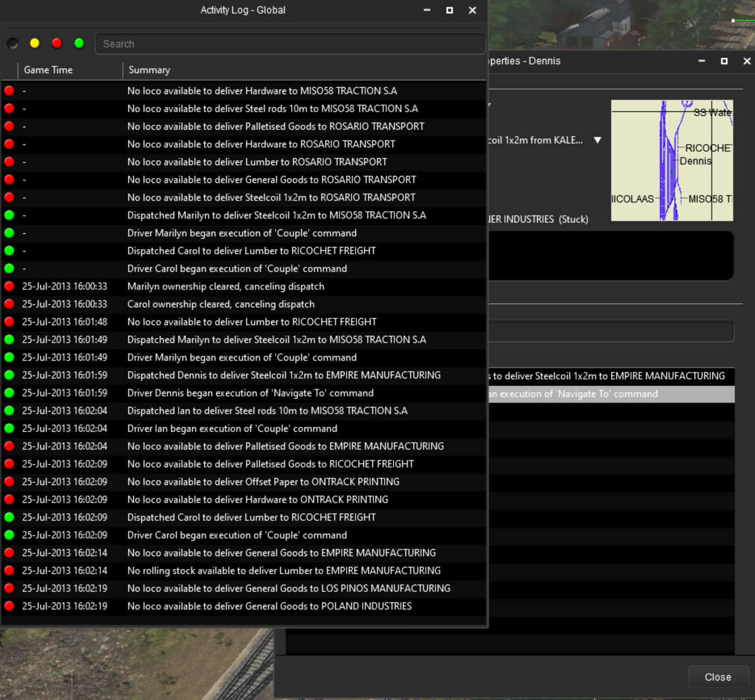Image resolution: width=755 pixels, height=700 pixels.
Task: Select 'to deliver Steelcoil 1x2m to EMPIRE MANUFACTURING' row in Properties
Action: click(611, 376)
